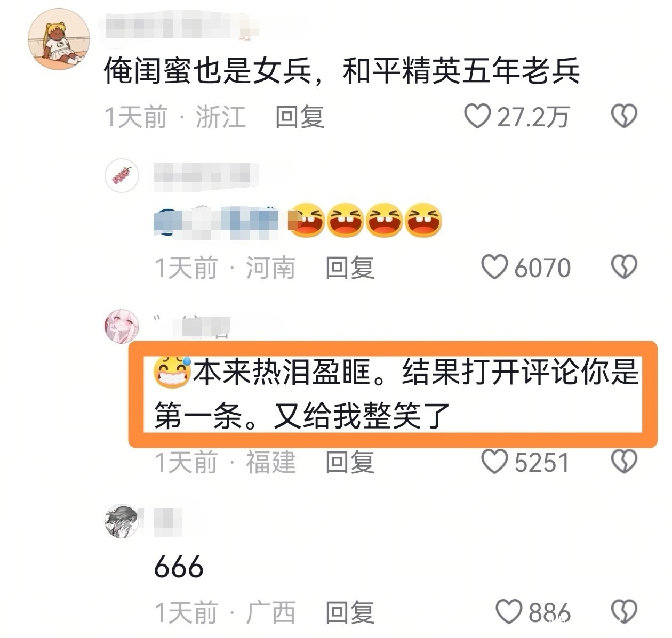672x638 pixels.
Task: Tap the 666 comment text
Action: (x=179, y=567)
